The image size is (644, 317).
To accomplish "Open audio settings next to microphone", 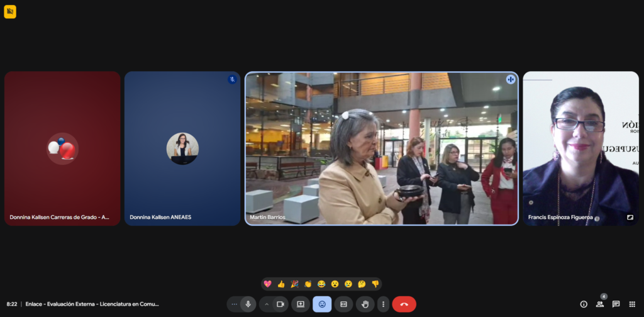I will click(x=235, y=304).
